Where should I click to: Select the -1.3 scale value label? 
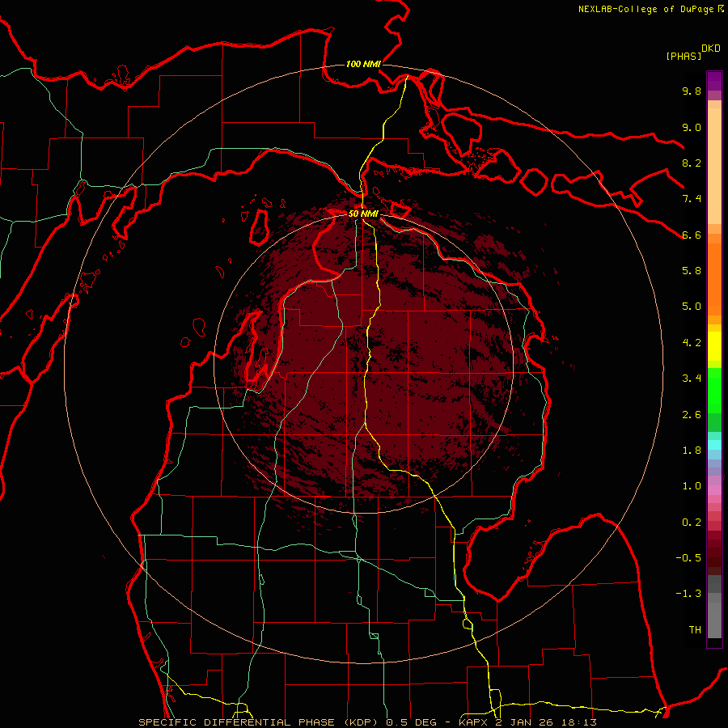(688, 594)
